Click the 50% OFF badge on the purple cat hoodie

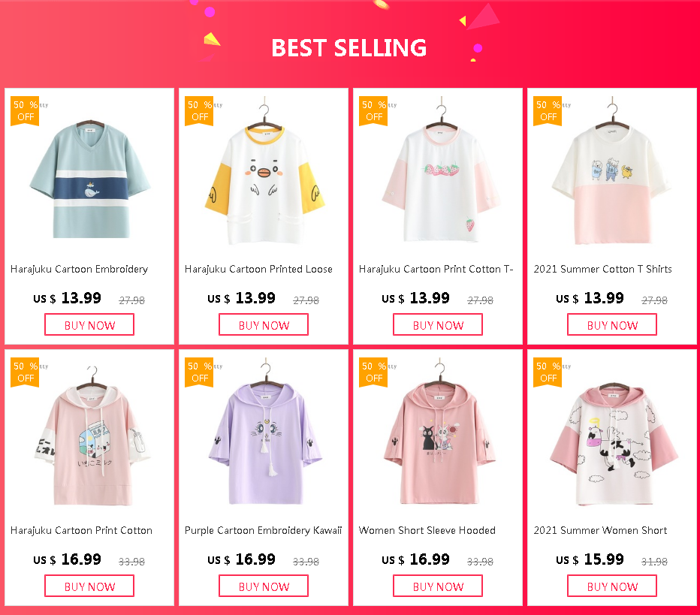coord(199,372)
